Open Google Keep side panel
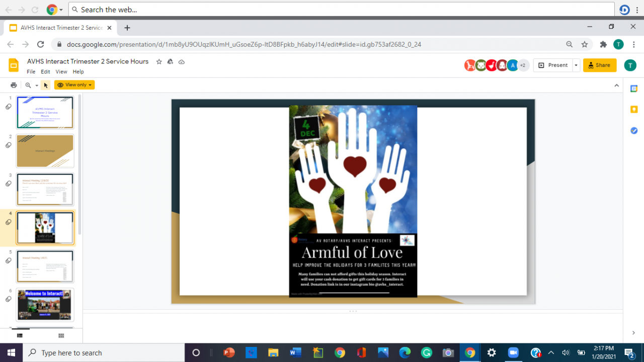The height and width of the screenshot is (362, 644). coord(634,110)
